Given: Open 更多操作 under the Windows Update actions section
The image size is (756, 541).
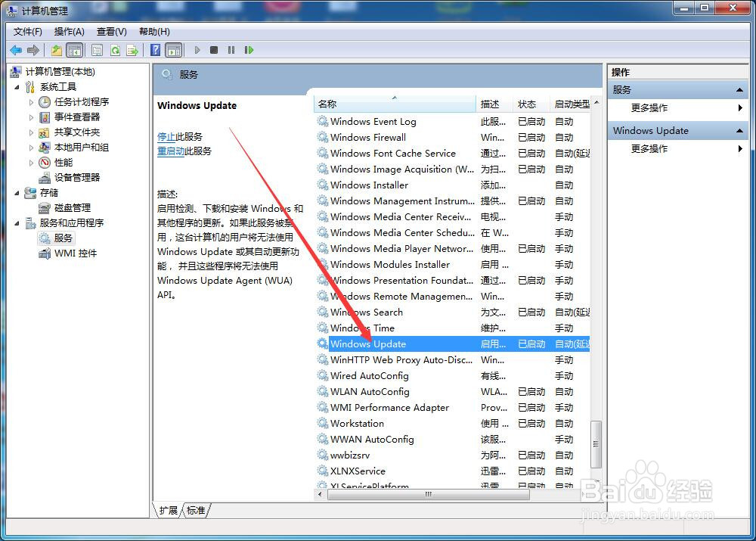Looking at the screenshot, I should click(x=649, y=148).
